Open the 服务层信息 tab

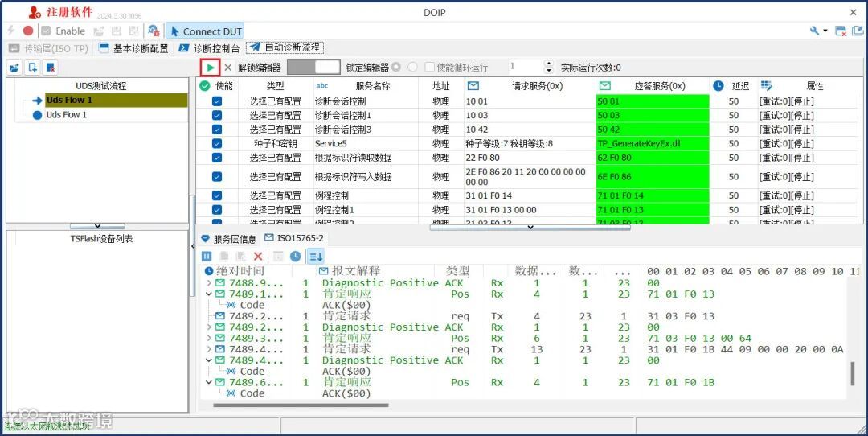click(228, 239)
